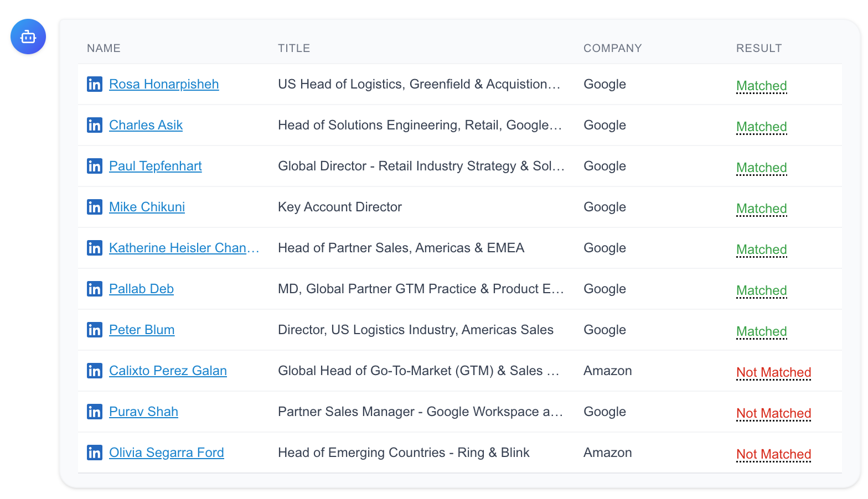
Task: Click the TITLE column header
Action: click(x=294, y=48)
